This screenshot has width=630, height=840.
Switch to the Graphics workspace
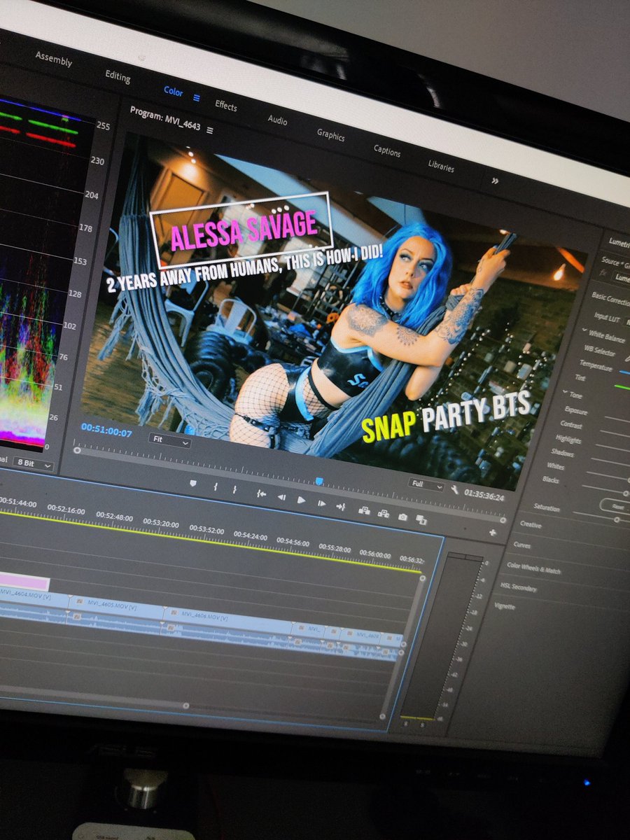click(330, 134)
